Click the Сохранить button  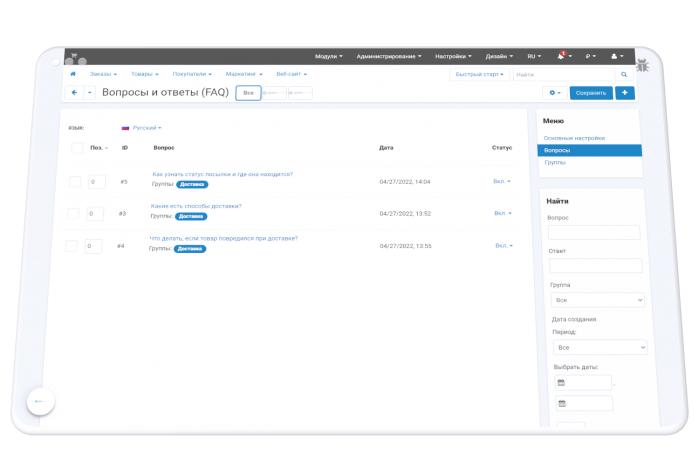click(x=591, y=93)
